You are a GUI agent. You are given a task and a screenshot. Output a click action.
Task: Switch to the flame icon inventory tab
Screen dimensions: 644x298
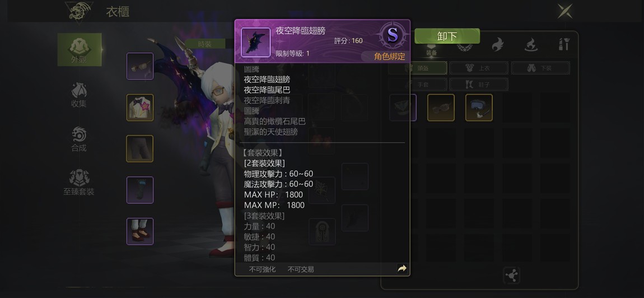pyautogui.click(x=497, y=44)
